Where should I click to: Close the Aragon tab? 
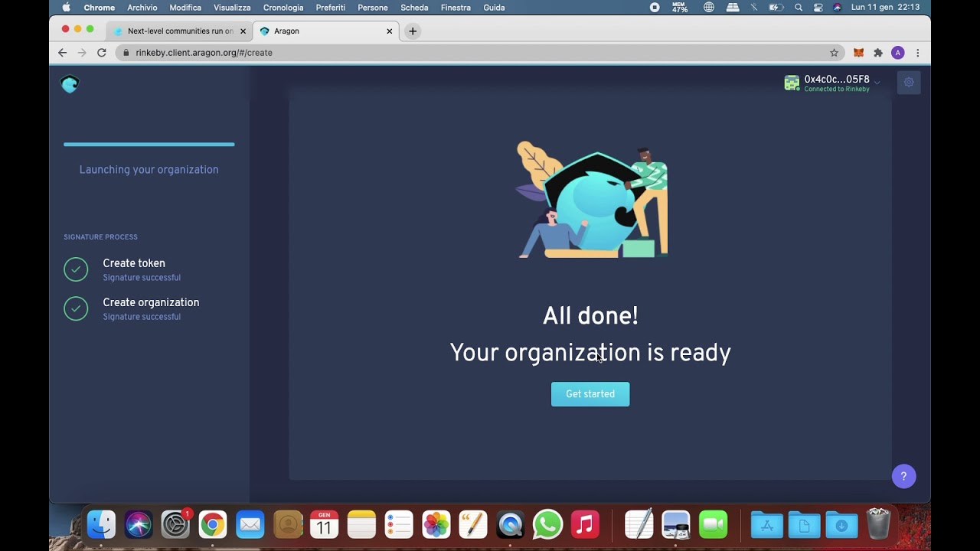[x=389, y=31]
